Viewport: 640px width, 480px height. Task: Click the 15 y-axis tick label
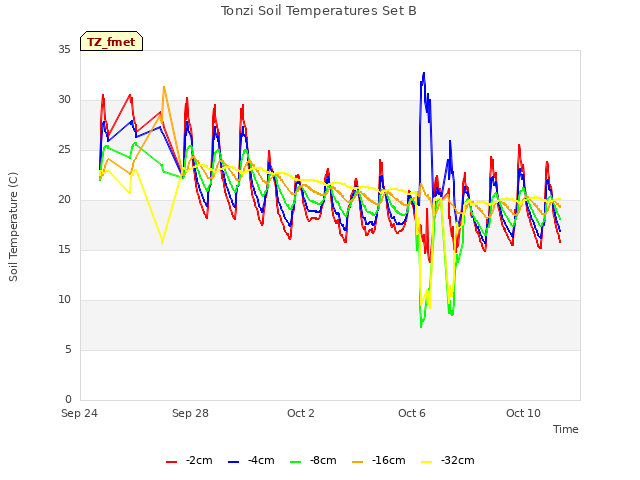64,249
